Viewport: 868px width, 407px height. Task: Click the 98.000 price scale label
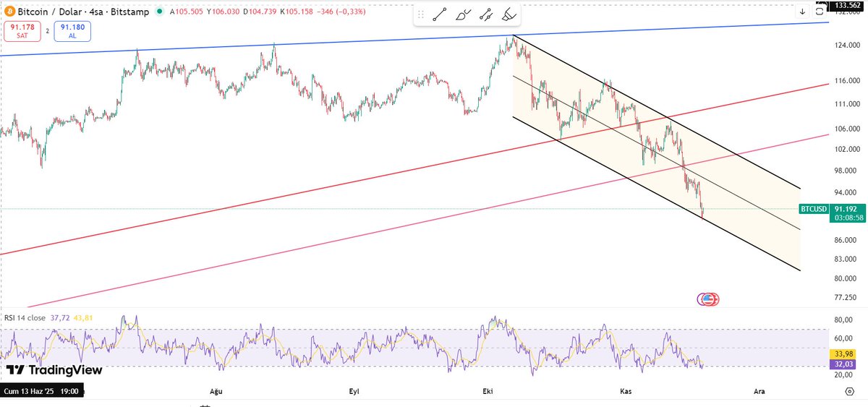coord(847,171)
